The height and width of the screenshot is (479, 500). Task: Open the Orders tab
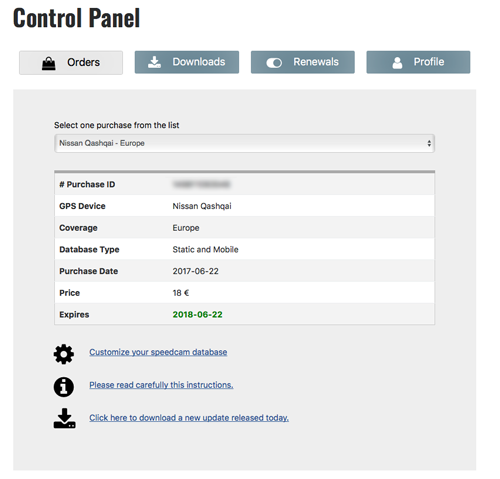point(71,63)
